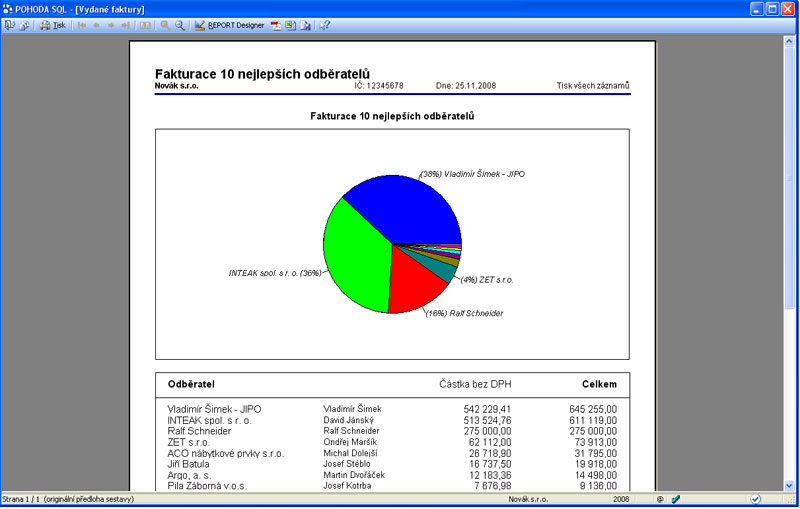Click the total '31 795,00'
Image resolution: width=800 pixels, height=509 pixels.
tap(596, 453)
